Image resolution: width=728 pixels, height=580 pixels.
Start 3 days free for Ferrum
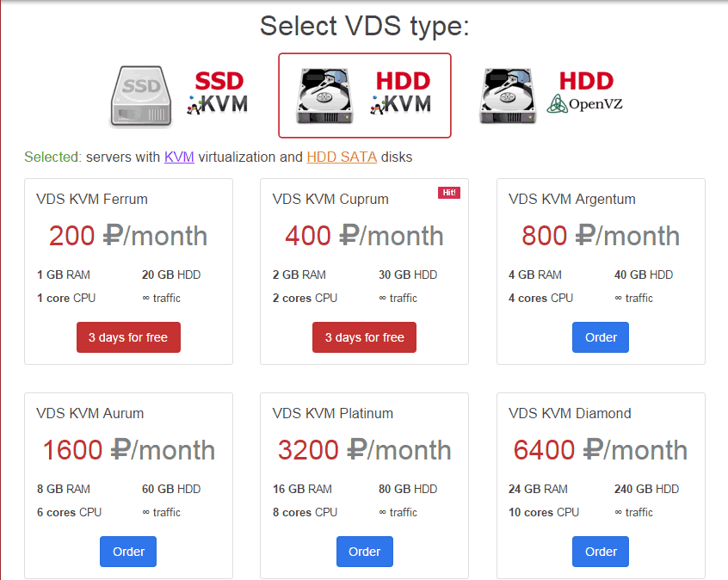[x=128, y=337]
